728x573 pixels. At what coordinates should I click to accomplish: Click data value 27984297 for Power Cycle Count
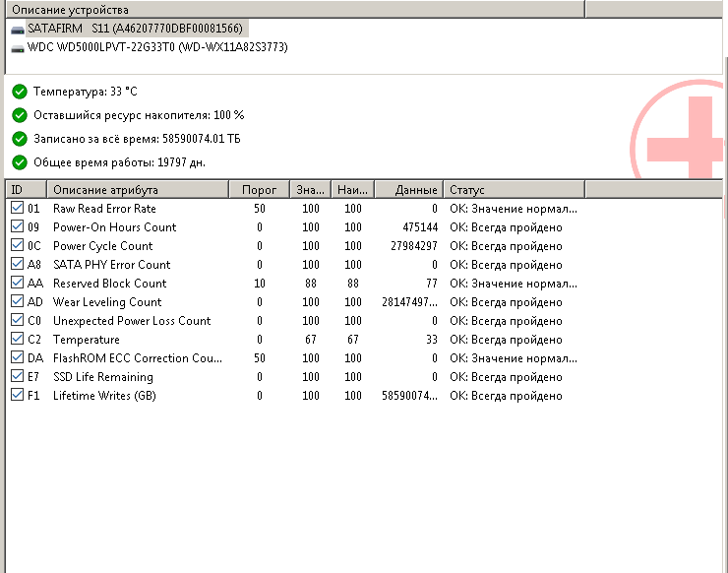(x=414, y=246)
